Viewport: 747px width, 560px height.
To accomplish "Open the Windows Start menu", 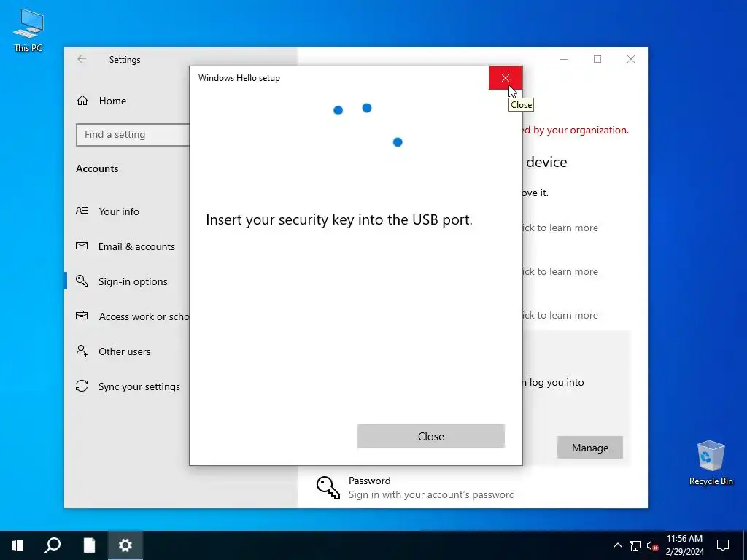I will pyautogui.click(x=18, y=545).
